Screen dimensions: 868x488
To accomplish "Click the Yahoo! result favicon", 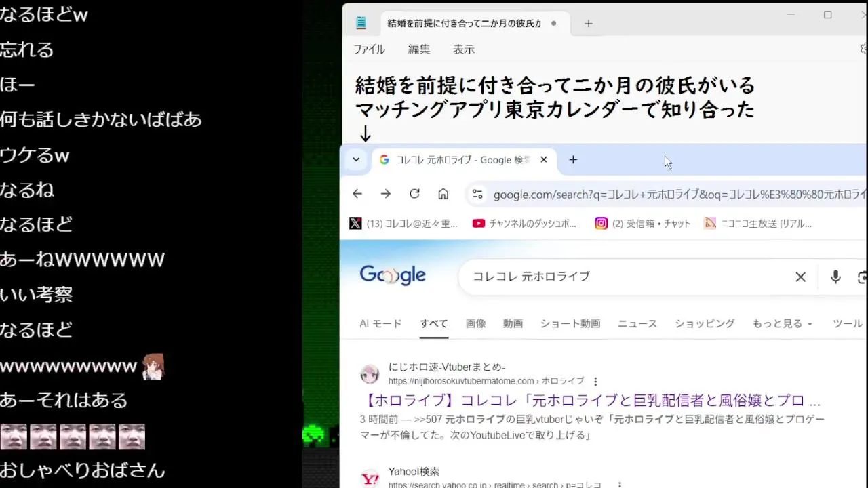I will (370, 479).
